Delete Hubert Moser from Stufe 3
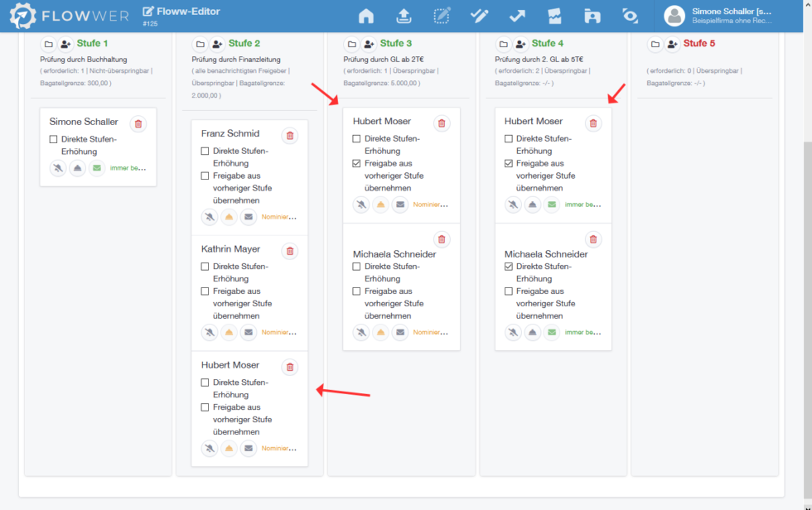Viewport: 812px width, 510px height. [442, 123]
